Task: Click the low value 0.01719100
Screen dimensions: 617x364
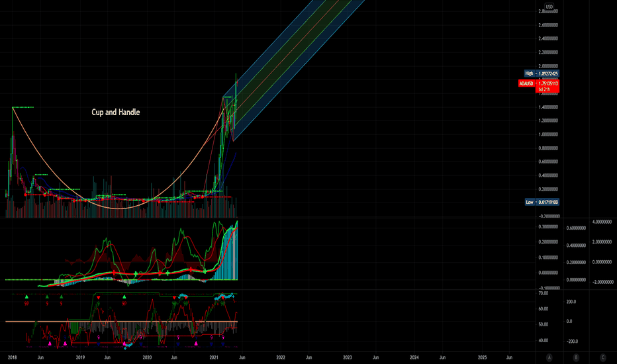Action: point(549,202)
